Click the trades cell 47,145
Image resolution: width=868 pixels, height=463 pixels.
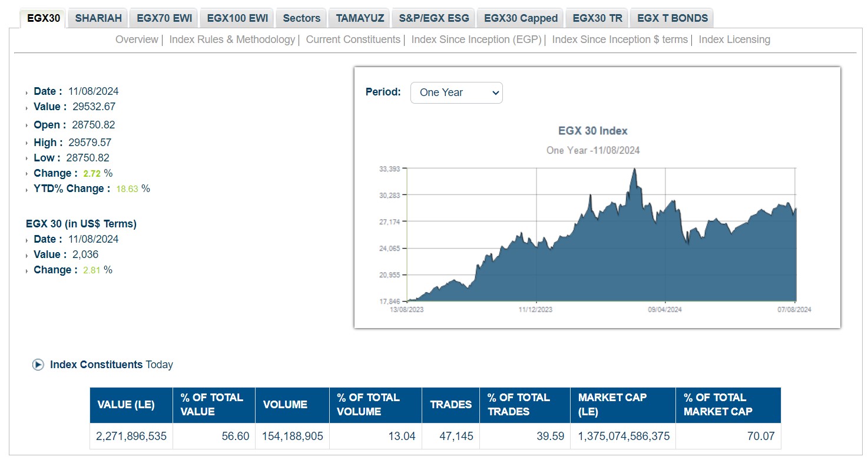coord(451,436)
